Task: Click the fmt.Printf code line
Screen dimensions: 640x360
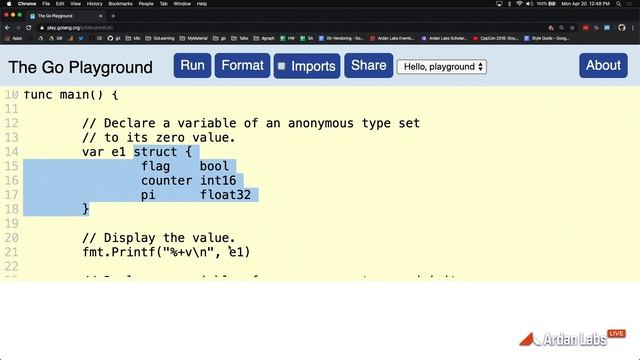Action: [166, 252]
